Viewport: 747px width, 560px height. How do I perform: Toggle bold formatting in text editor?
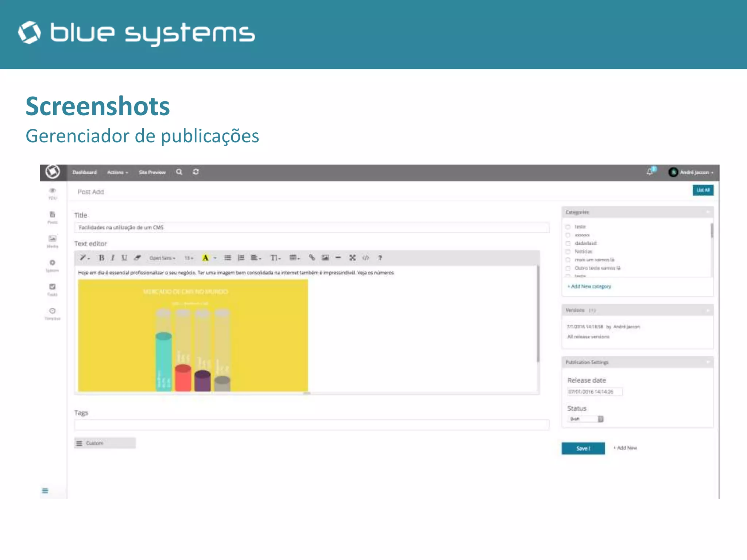click(101, 258)
